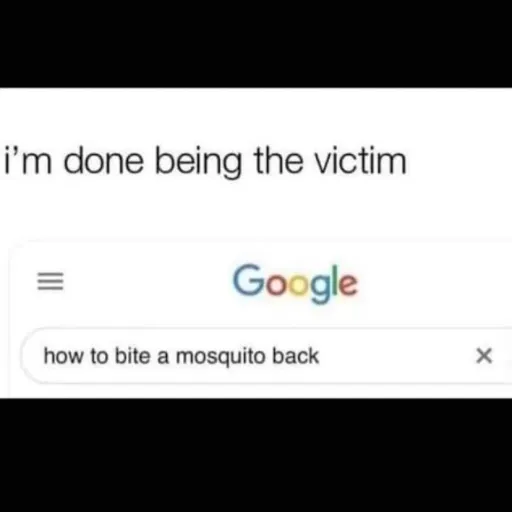Place cursor after 'back' in search query
The image size is (512, 512).
(x=320, y=356)
